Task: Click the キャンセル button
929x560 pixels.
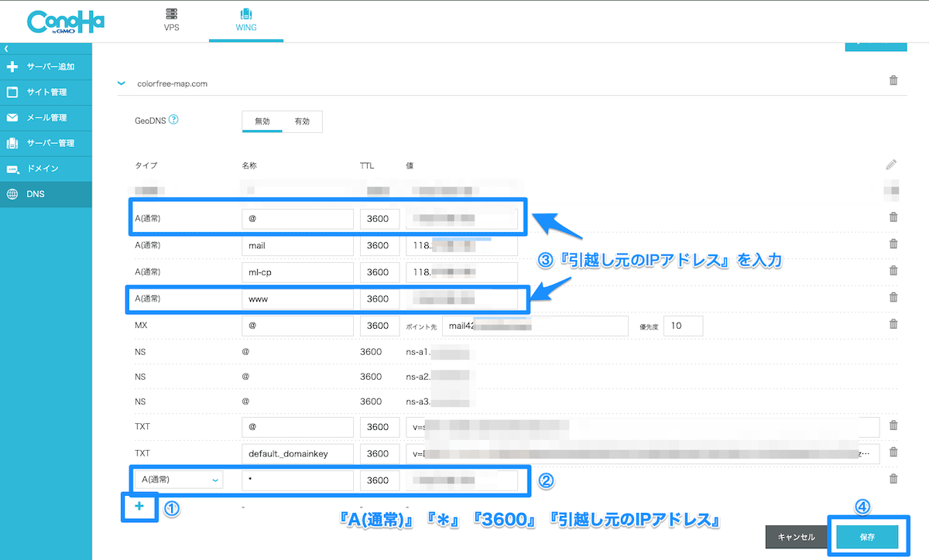Action: (x=796, y=537)
